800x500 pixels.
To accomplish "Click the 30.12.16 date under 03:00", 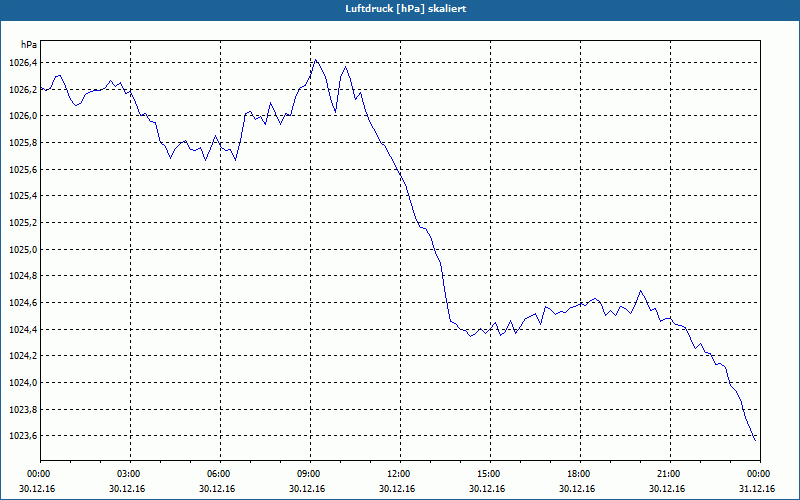I will (127, 489).
